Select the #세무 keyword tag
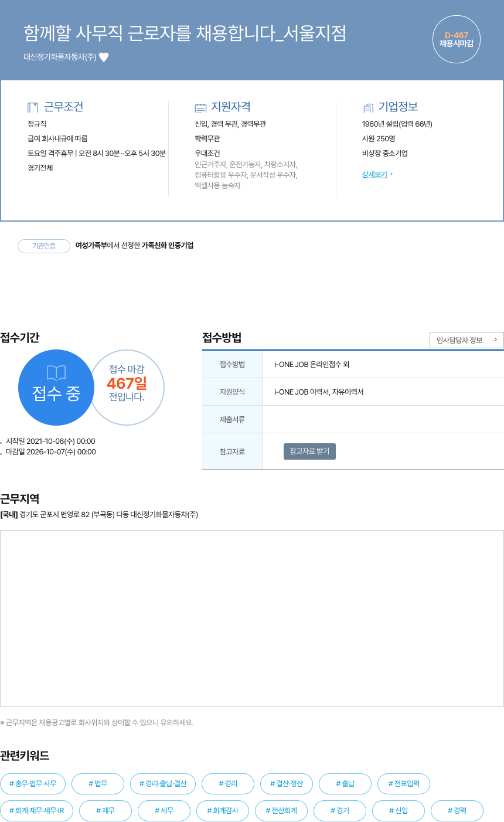The image size is (504, 822). point(164,811)
